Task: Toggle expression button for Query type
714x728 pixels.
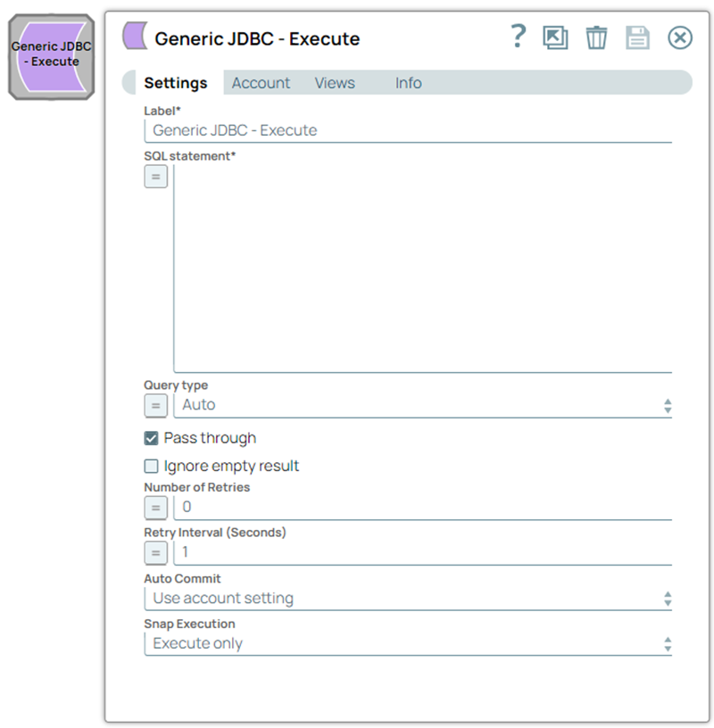Action: (155, 406)
